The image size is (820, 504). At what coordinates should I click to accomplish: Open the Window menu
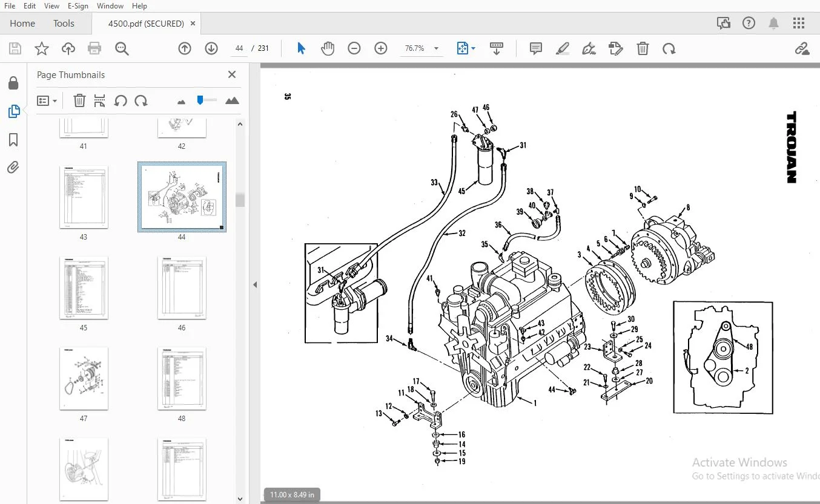[110, 6]
